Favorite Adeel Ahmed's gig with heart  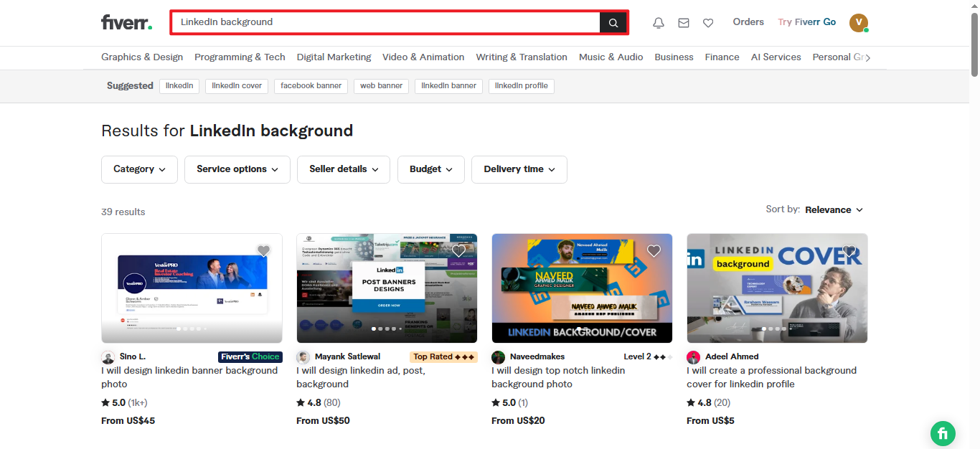pyautogui.click(x=849, y=250)
